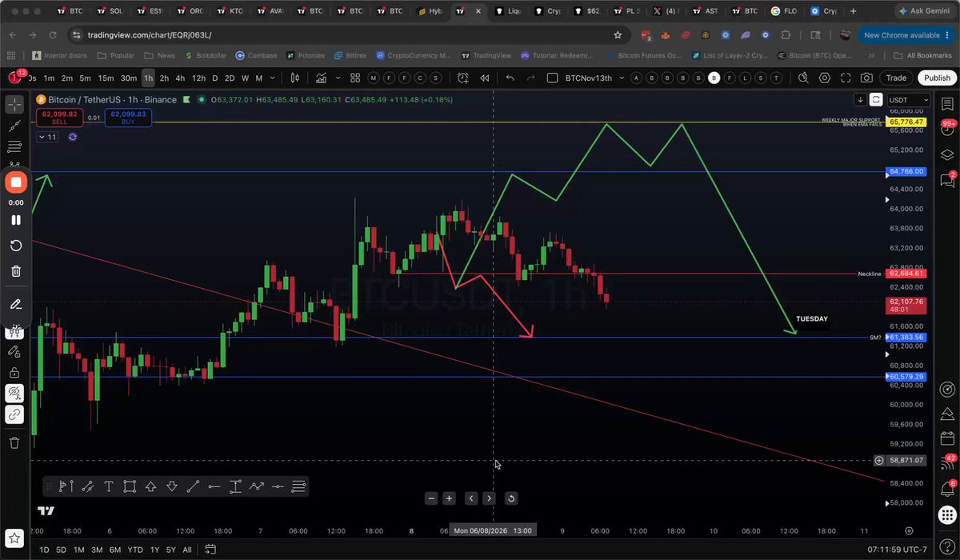960x560 pixels.
Task: Open the Coinbase bookmark
Action: click(256, 55)
